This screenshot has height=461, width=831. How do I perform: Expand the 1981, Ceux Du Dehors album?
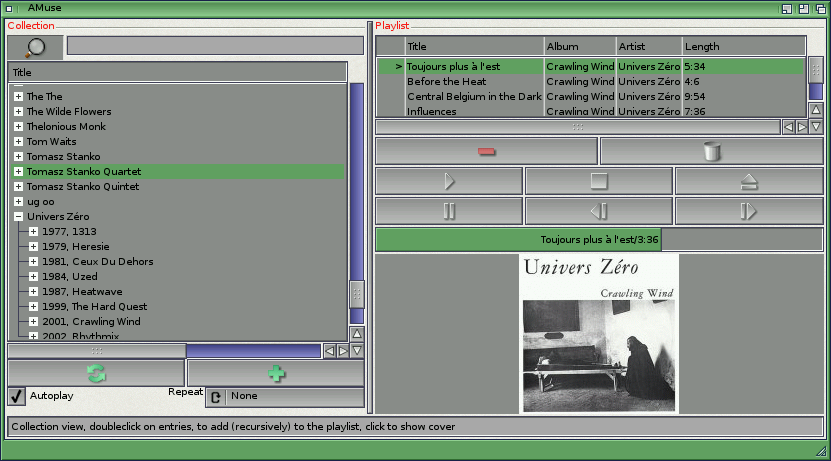[x=33, y=261]
